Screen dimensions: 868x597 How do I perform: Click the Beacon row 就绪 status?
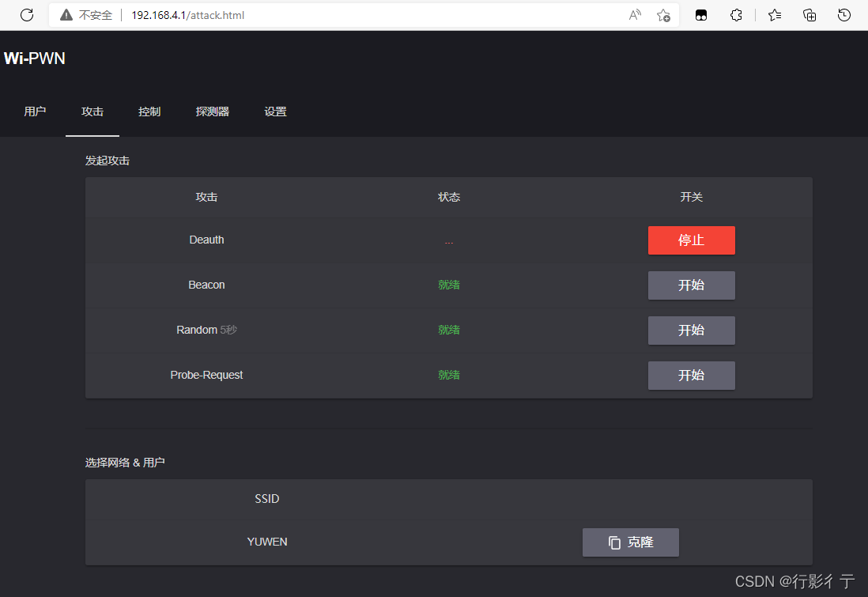[x=449, y=285]
